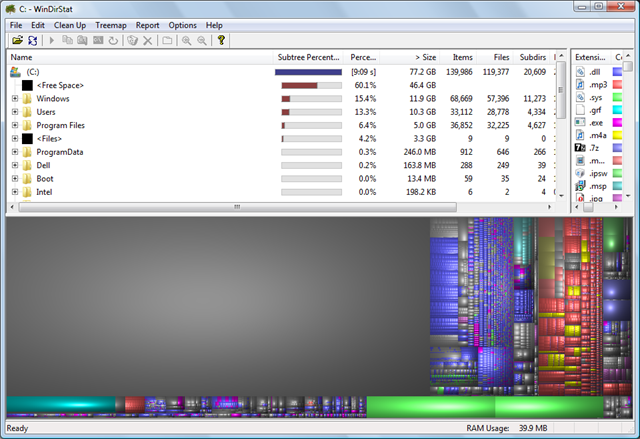
Task: Click the extension list scroll right arrow
Action: click(616, 207)
